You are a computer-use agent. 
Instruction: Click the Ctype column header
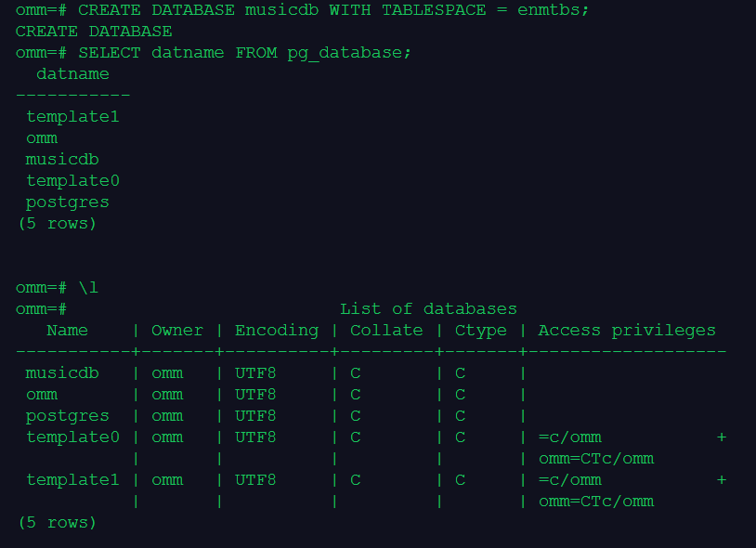tap(481, 331)
